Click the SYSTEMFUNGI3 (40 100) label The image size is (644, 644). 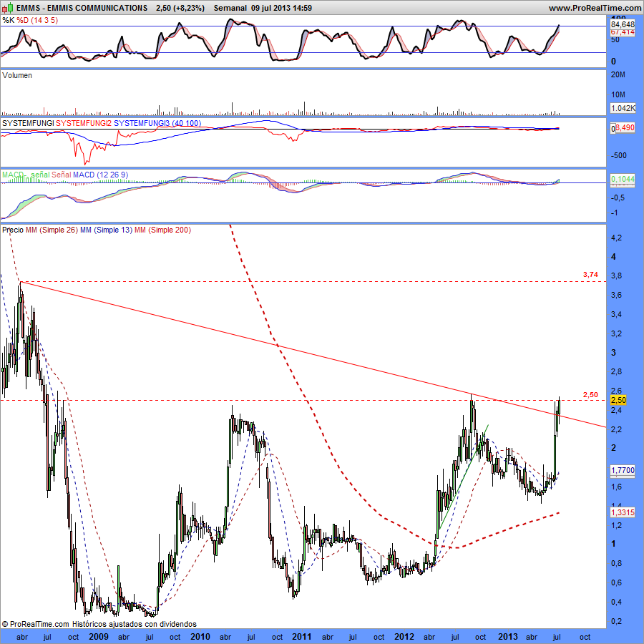tap(157, 123)
